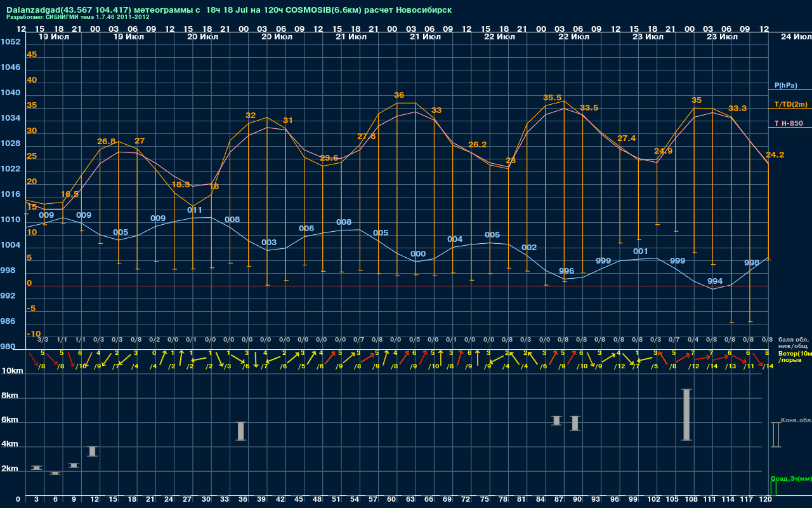This screenshot has width=812, height=508.
Task: Click the -10 temperature axis label
Action: tap(34, 334)
